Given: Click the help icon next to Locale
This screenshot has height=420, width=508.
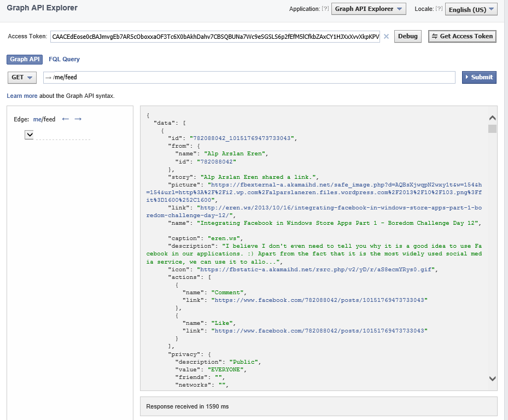Looking at the screenshot, I should pyautogui.click(x=439, y=9).
